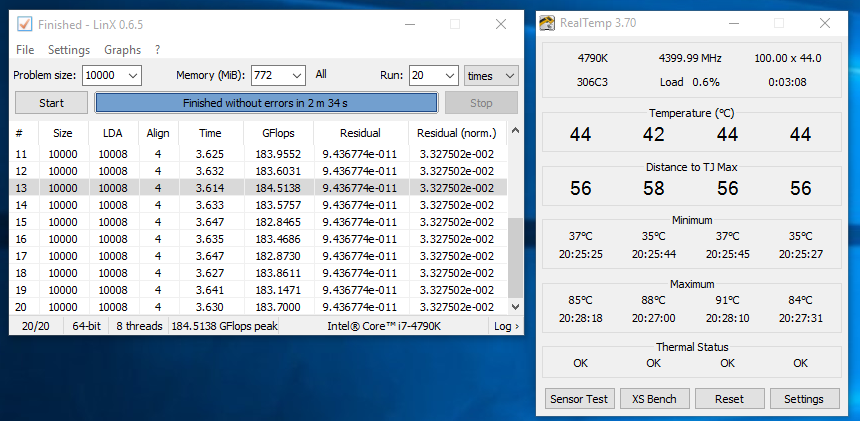Screen dimensions: 860x421
Task: Click the RealTemp app icon in title bar
Action: tap(547, 23)
